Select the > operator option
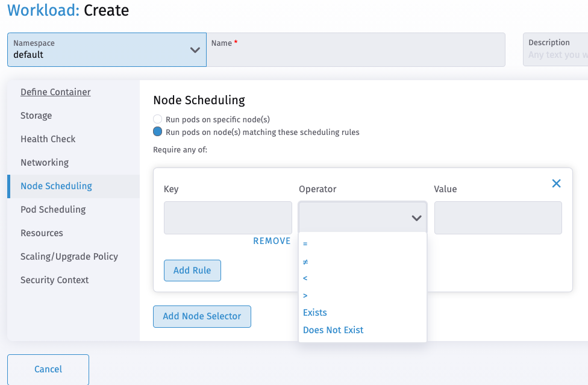The image size is (588, 385). pos(305,295)
